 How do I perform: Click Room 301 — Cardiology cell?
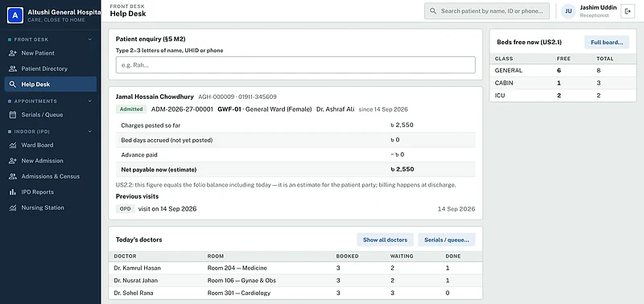(239, 293)
